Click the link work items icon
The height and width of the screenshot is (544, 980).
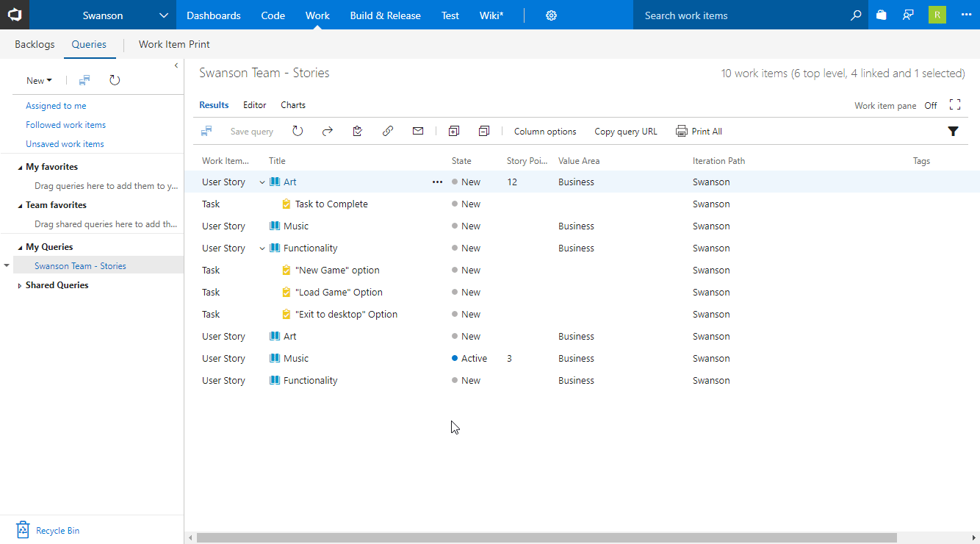click(x=388, y=131)
